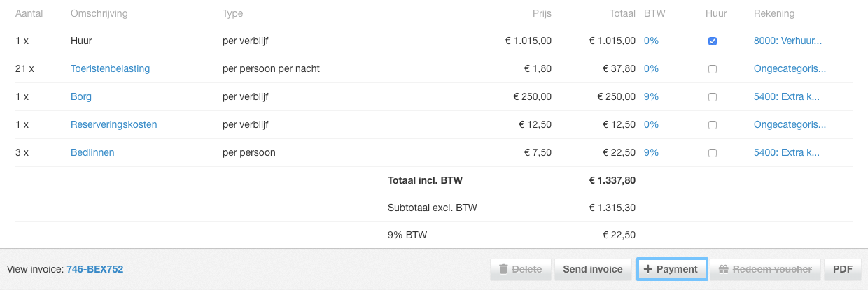The width and height of the screenshot is (868, 290).
Task: Click the gift icon on Redeem voucher
Action: tap(724, 269)
